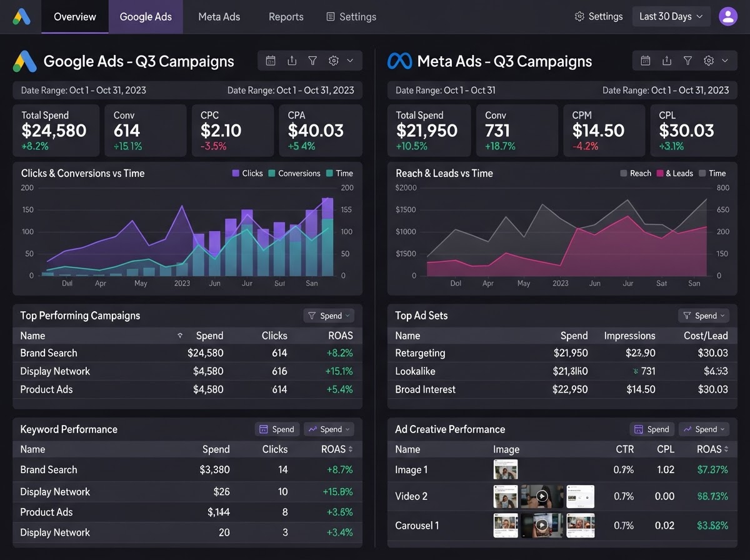Toggle the Reach legend swatch in the Meta chart
Image resolution: width=750 pixels, height=560 pixels.
click(x=623, y=173)
